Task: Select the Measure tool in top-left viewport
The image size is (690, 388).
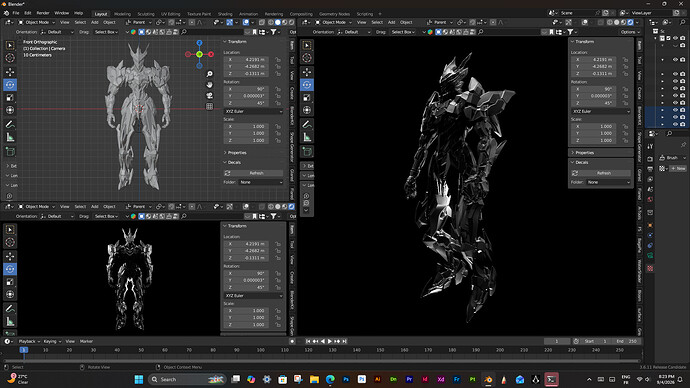Action: point(10,138)
